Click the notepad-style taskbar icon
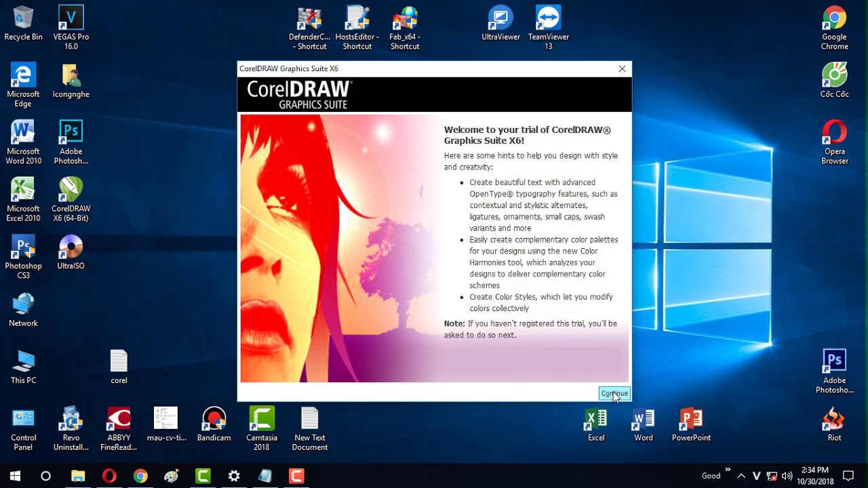Image resolution: width=868 pixels, height=488 pixels. (265, 476)
